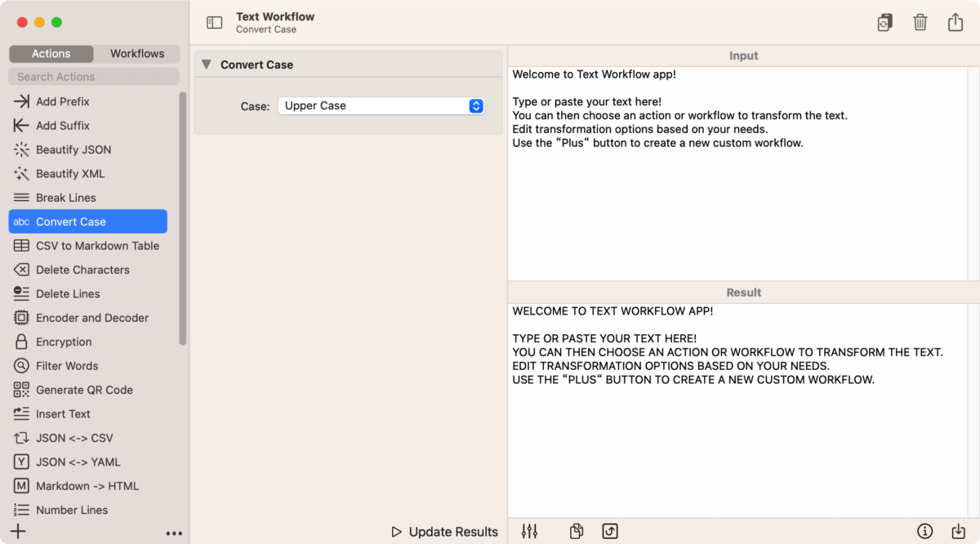Image resolution: width=980 pixels, height=544 pixels.
Task: Click the copy result documents icon
Action: tap(577, 531)
